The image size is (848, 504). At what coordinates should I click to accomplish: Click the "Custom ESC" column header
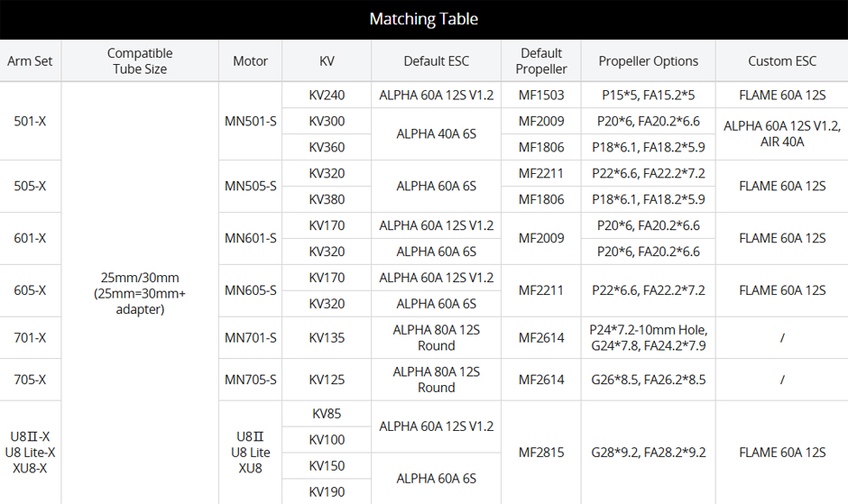click(x=782, y=61)
